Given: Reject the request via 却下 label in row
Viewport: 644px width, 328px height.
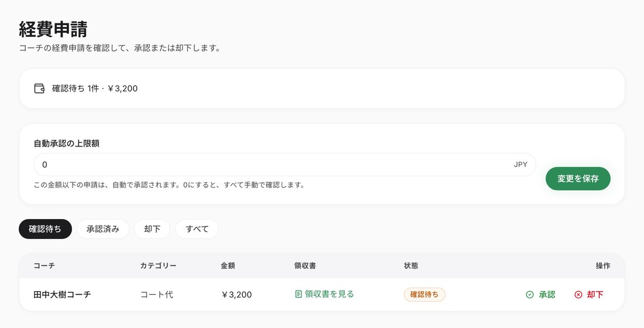Looking at the screenshot, I should [595, 295].
